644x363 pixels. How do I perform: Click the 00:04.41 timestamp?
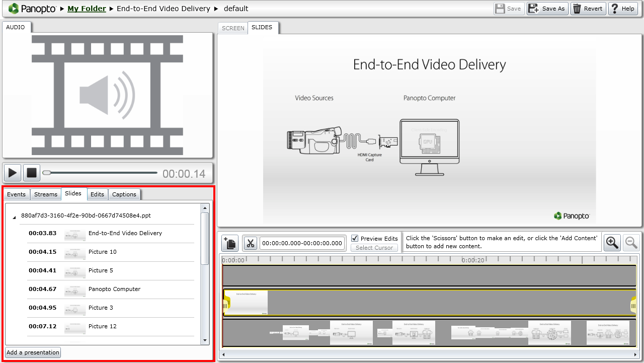coord(43,270)
